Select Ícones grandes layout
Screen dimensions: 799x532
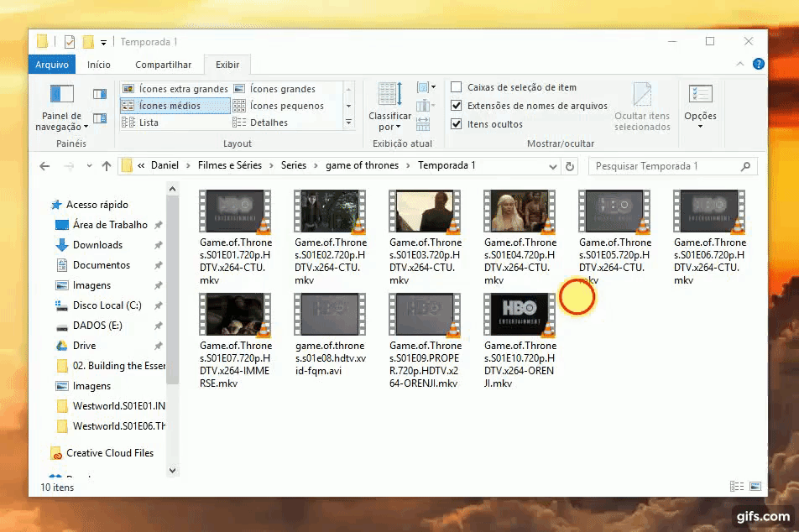pos(275,89)
